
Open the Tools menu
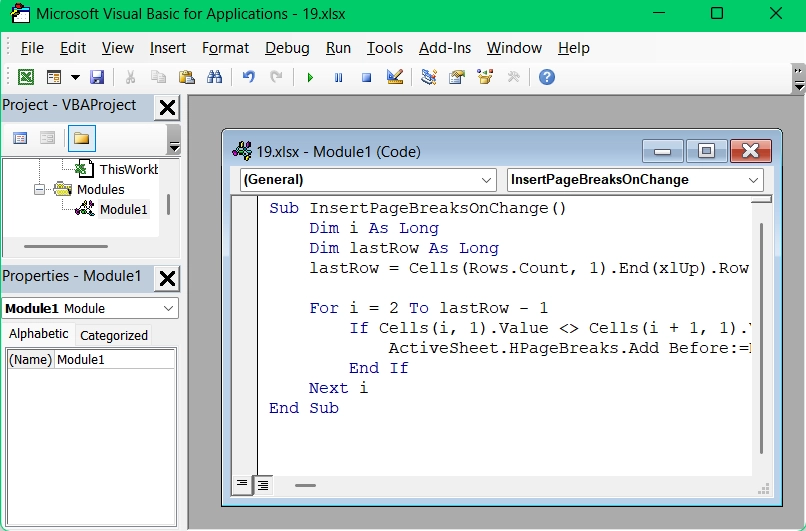[384, 48]
